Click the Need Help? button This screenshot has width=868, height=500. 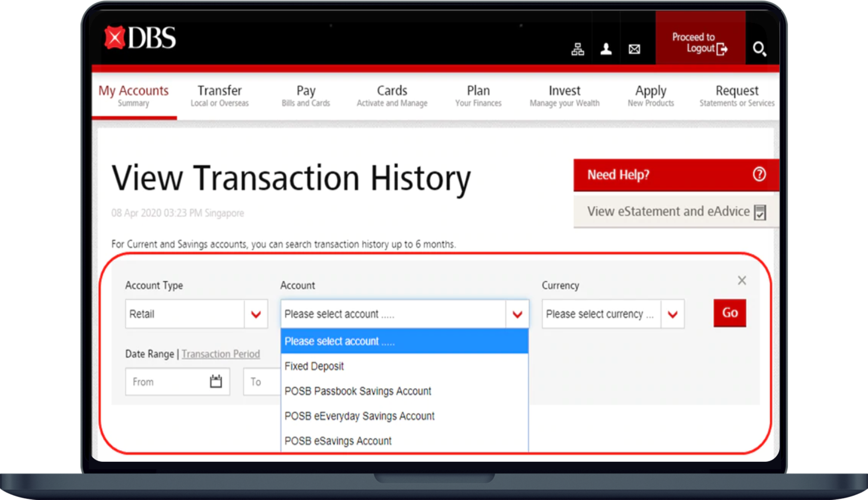676,175
